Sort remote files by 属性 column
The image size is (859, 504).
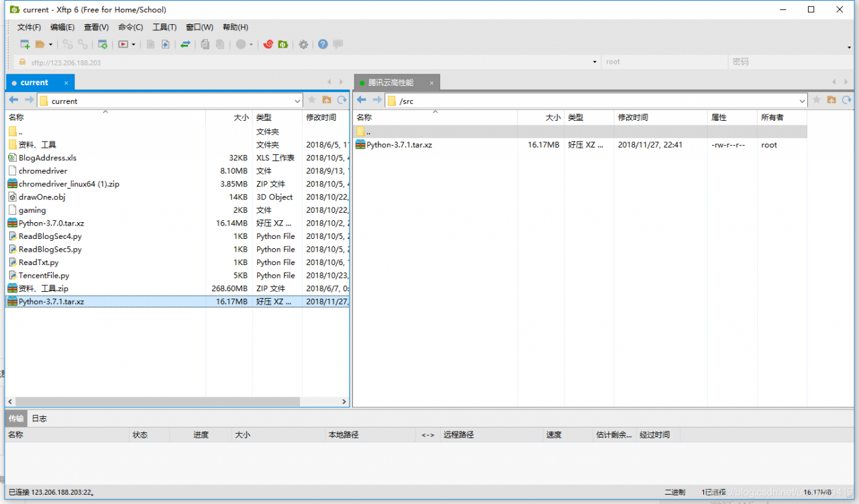(732, 117)
